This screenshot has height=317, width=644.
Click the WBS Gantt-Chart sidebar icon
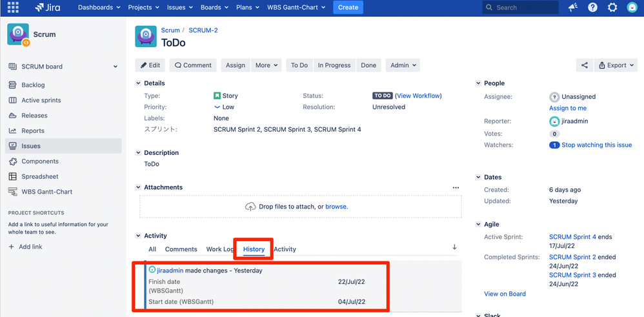click(x=13, y=192)
